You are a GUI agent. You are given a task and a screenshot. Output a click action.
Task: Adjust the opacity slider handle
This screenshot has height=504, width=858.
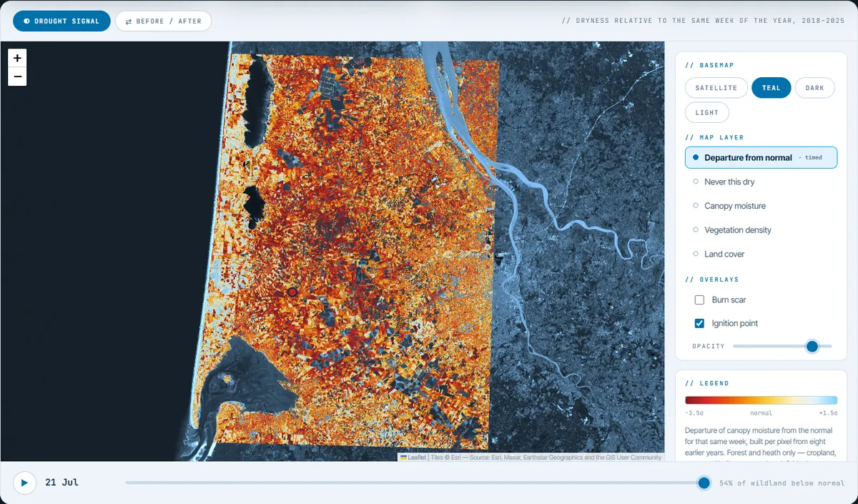[x=812, y=346]
